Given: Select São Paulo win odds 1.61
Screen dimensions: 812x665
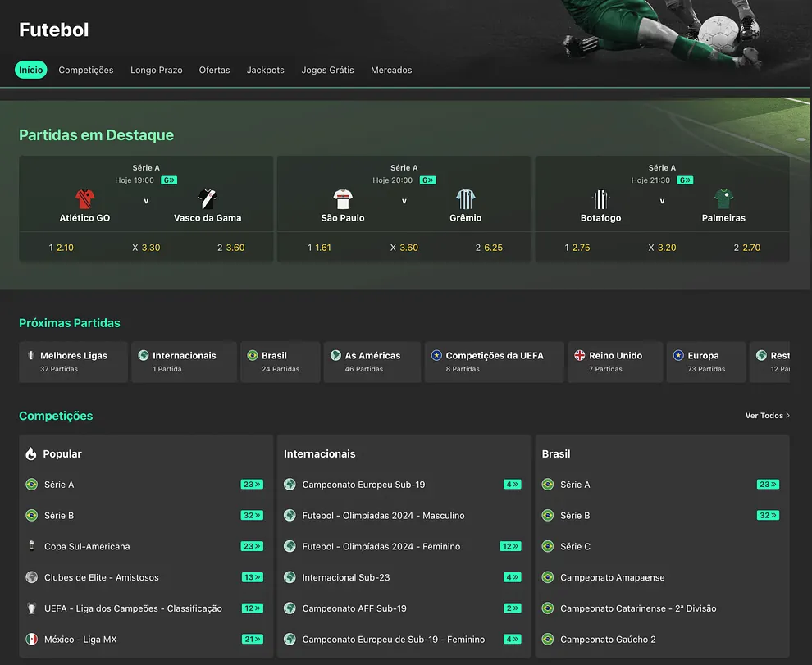Looking at the screenshot, I should point(320,248).
